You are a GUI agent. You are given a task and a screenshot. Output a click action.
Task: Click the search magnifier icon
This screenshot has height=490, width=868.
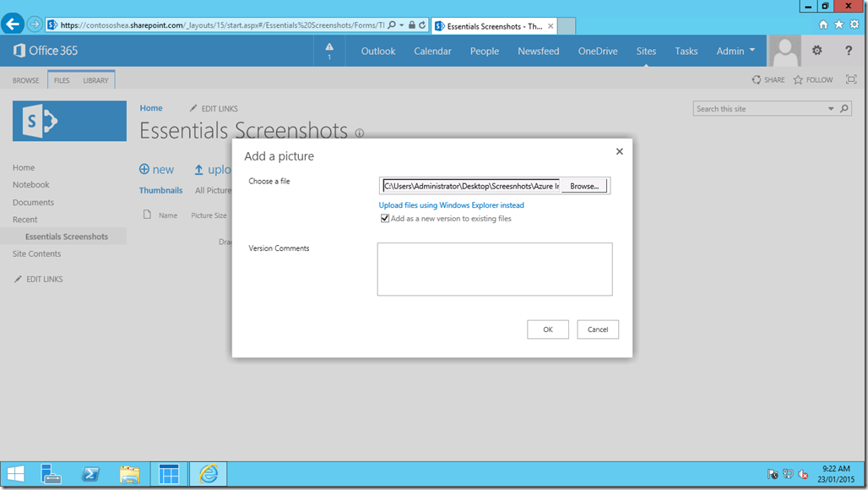844,108
